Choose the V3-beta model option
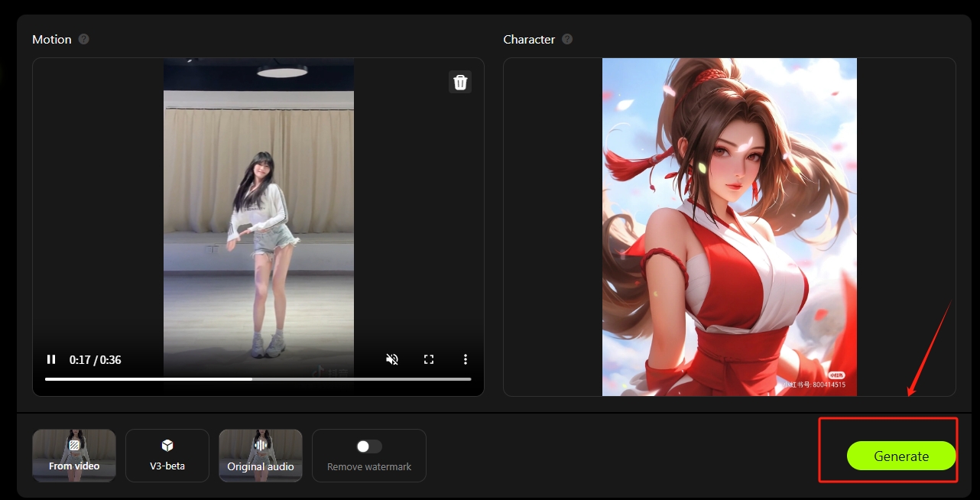The width and height of the screenshot is (980, 500). coord(167,456)
